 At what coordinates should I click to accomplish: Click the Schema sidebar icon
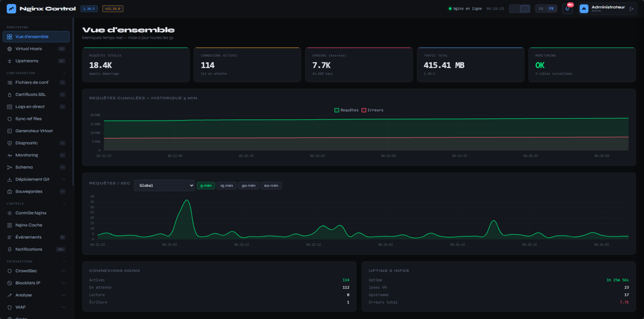click(10, 167)
